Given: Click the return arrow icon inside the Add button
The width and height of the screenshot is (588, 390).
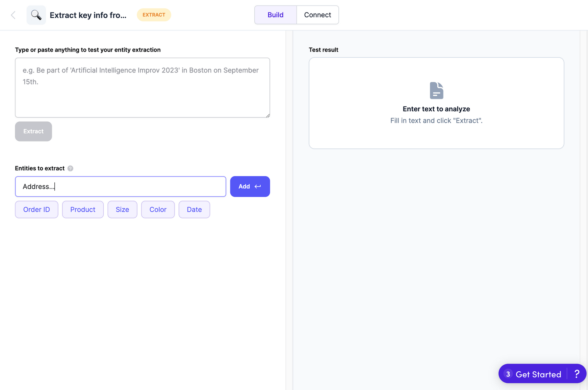Looking at the screenshot, I should coord(258,186).
